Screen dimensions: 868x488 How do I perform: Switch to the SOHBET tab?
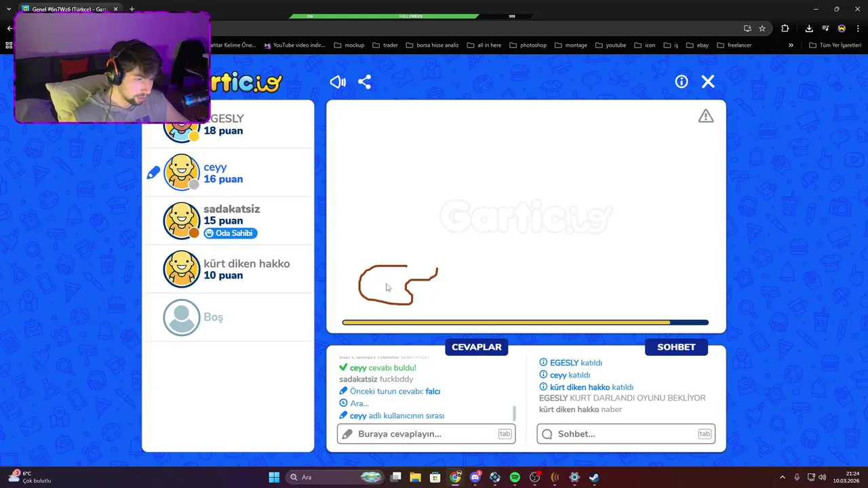tap(676, 347)
